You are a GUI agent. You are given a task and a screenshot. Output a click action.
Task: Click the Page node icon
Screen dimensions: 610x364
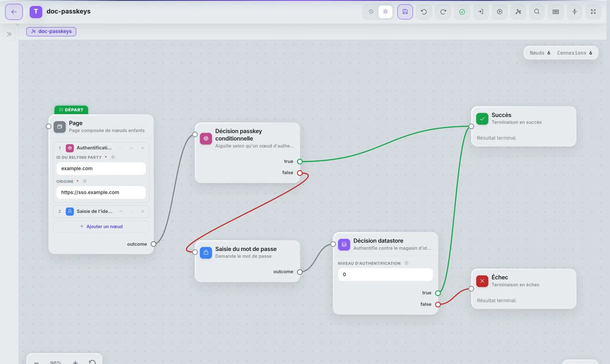(60, 127)
